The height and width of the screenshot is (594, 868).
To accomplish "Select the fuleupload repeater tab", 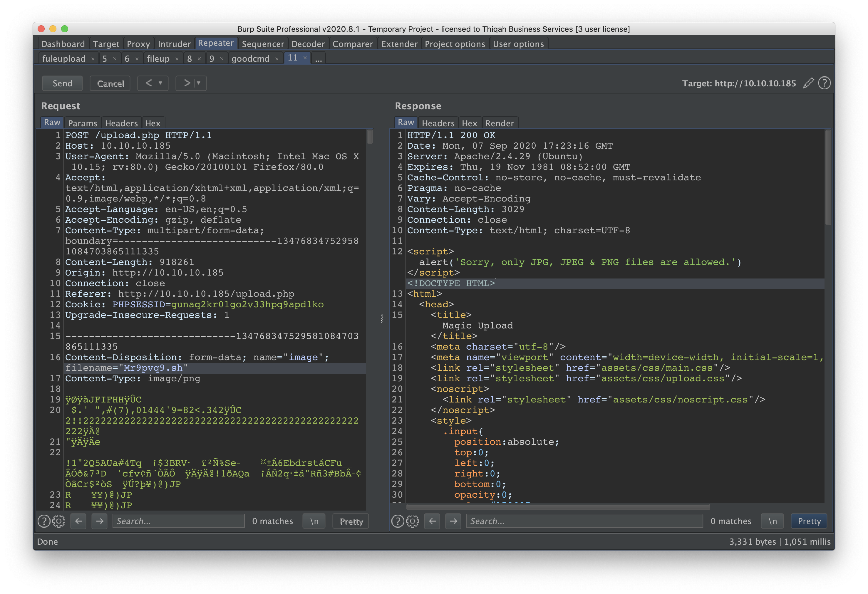I will [x=64, y=59].
